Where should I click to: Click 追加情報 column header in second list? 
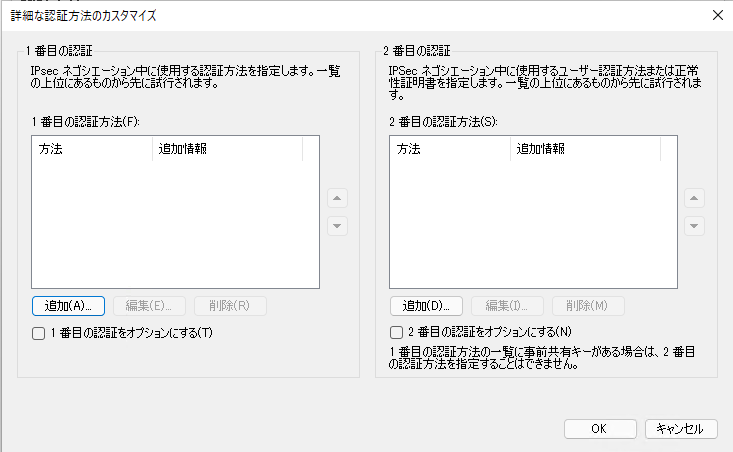click(586, 149)
